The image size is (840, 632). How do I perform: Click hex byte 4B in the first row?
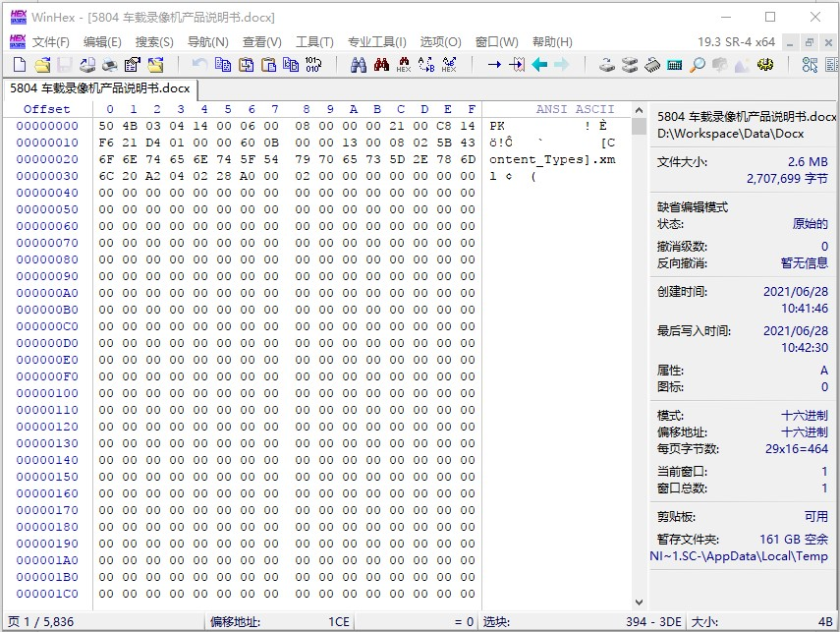point(130,126)
